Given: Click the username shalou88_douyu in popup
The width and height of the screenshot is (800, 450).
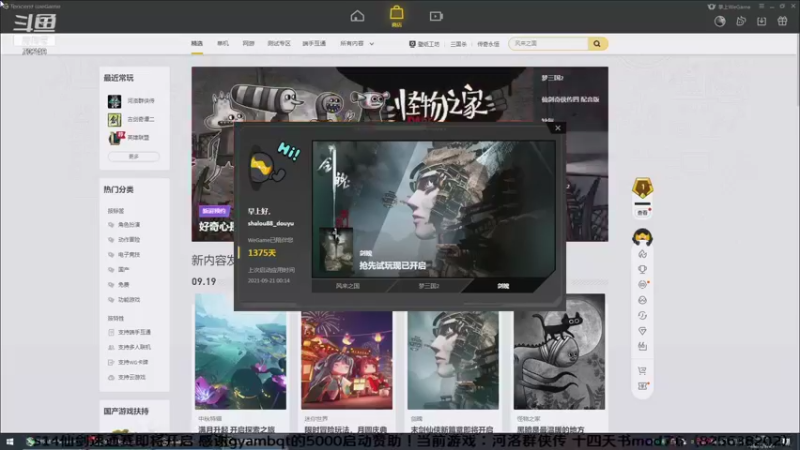Looking at the screenshot, I should [x=270, y=223].
